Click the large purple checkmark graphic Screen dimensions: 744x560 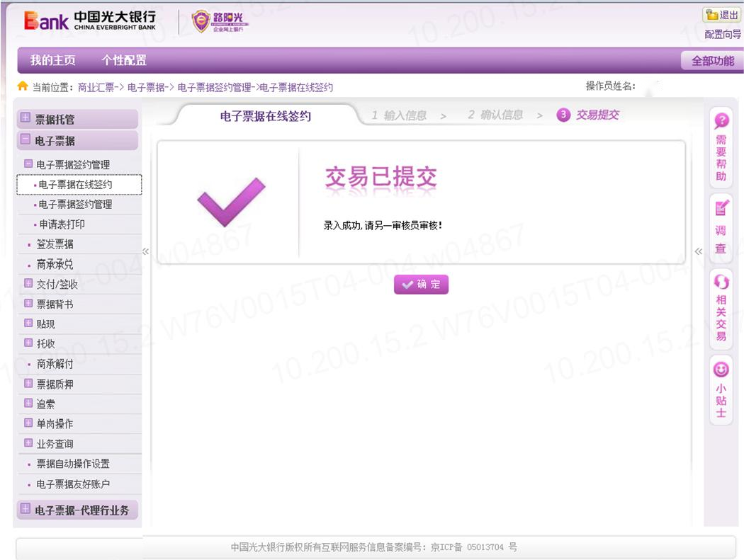231,202
